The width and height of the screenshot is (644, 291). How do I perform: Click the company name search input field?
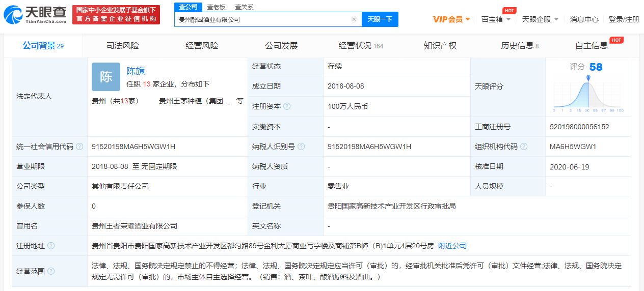[x=262, y=20]
